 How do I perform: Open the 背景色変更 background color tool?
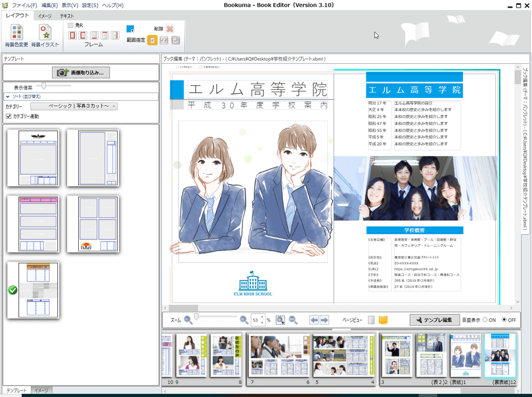(x=16, y=35)
